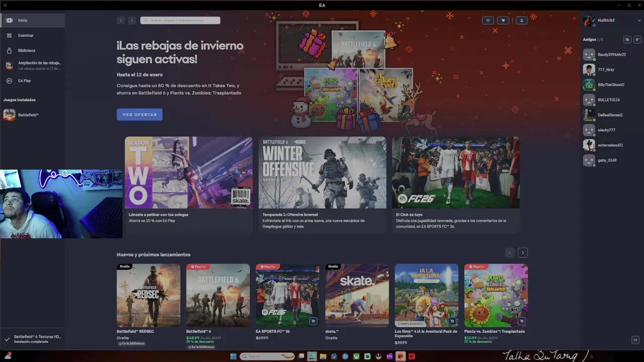Open 777_Nxty friend entry
The height and width of the screenshot is (362, 644).
click(x=611, y=69)
